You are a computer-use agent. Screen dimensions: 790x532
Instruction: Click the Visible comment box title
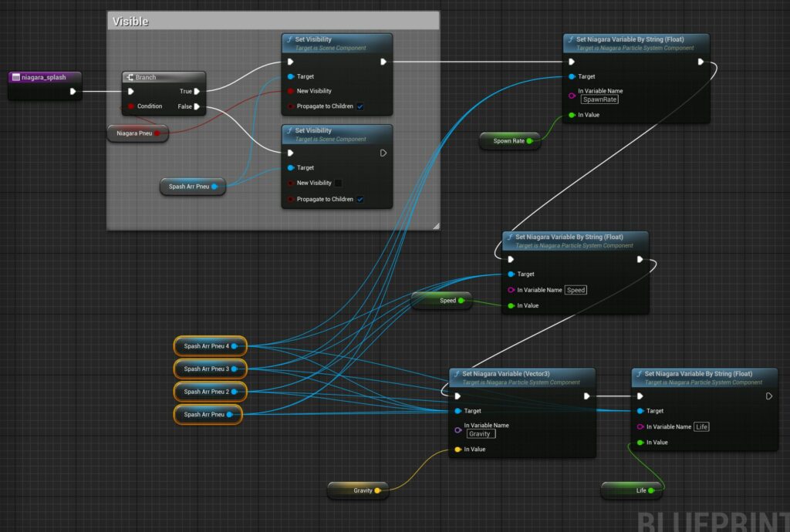point(131,21)
